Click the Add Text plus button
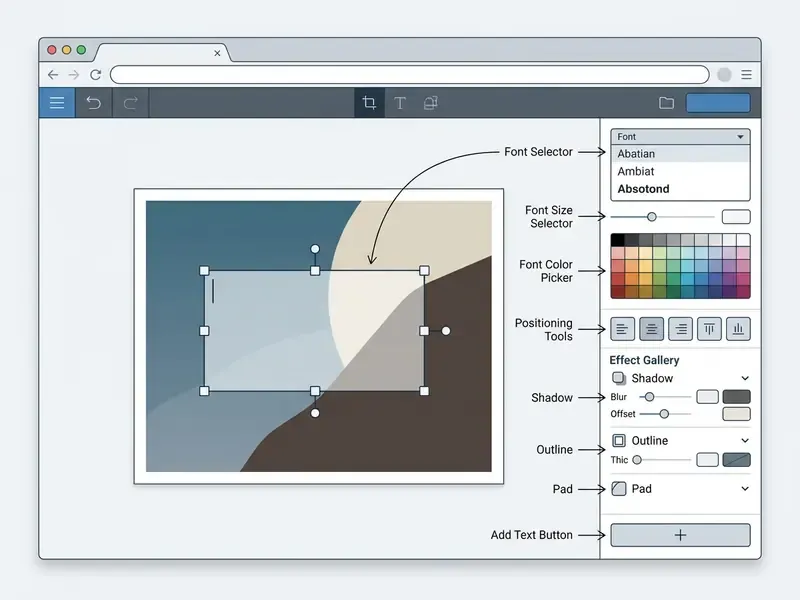This screenshot has width=800, height=600. [680, 535]
